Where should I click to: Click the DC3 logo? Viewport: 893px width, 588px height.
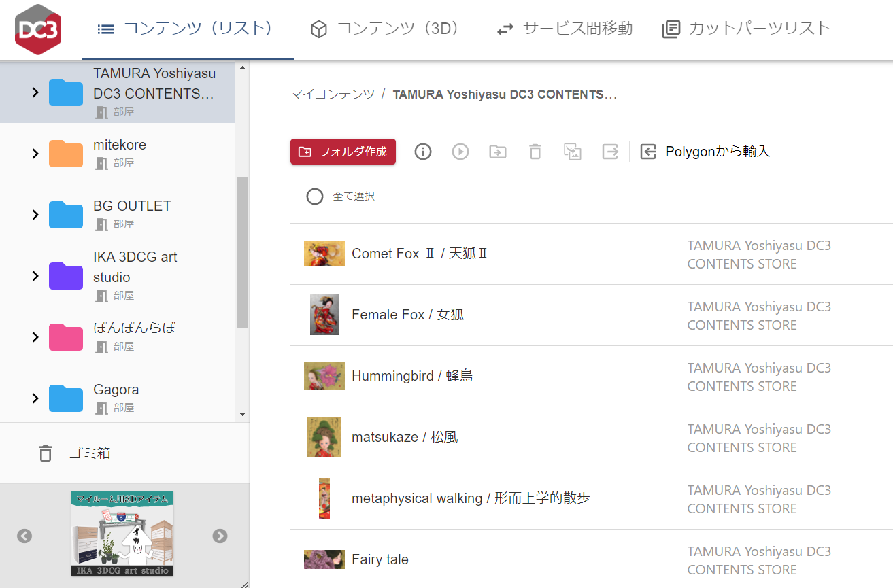(38, 29)
